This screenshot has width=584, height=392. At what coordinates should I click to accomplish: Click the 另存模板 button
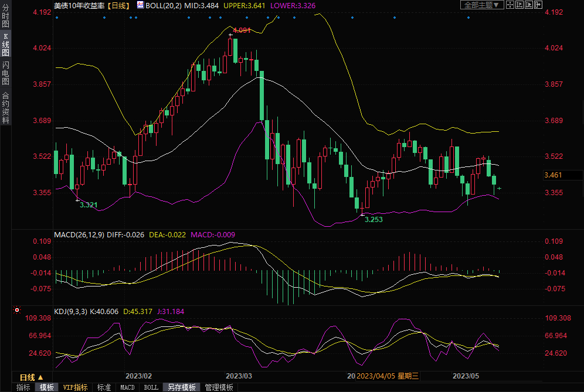181,387
